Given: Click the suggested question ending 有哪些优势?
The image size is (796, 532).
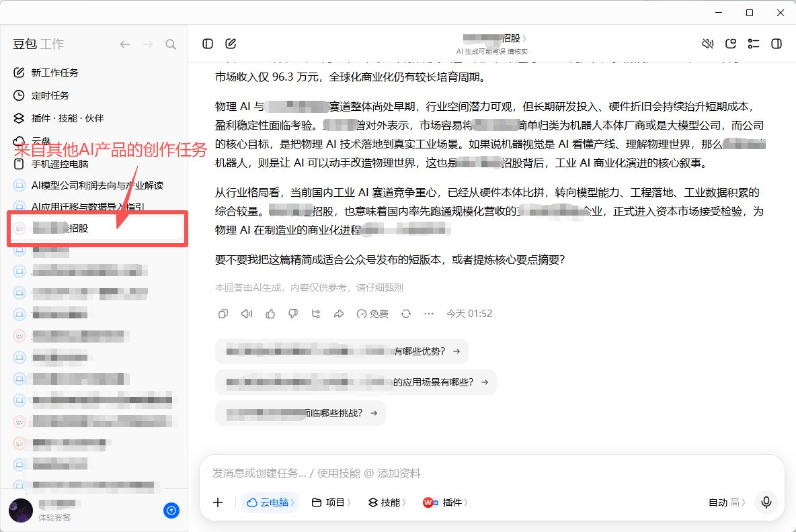Looking at the screenshot, I should [342, 351].
